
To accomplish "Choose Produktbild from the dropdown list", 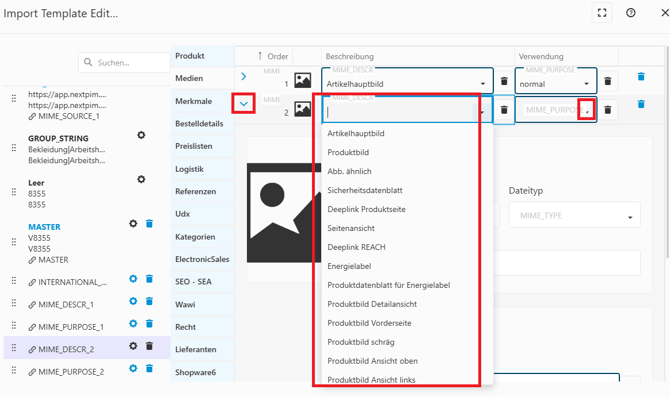I will coord(407,152).
